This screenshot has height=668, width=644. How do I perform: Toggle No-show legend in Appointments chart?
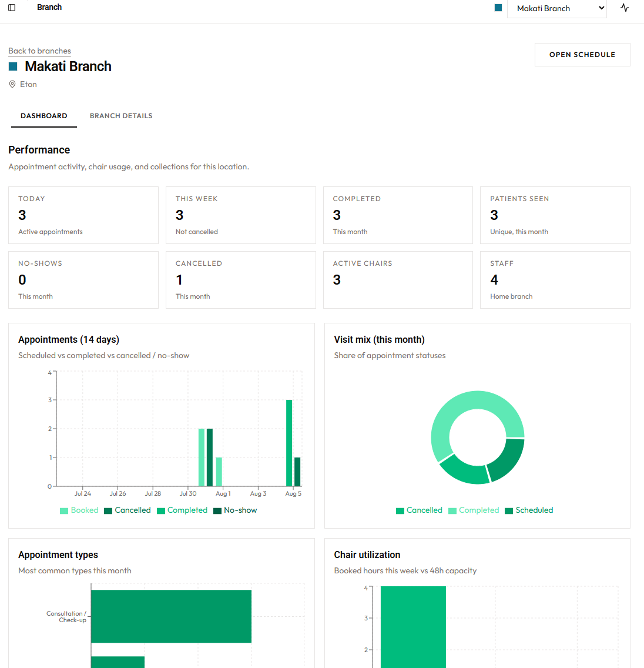pos(235,510)
